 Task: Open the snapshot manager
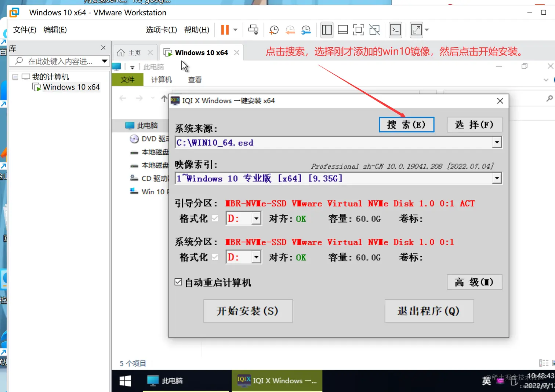click(306, 30)
